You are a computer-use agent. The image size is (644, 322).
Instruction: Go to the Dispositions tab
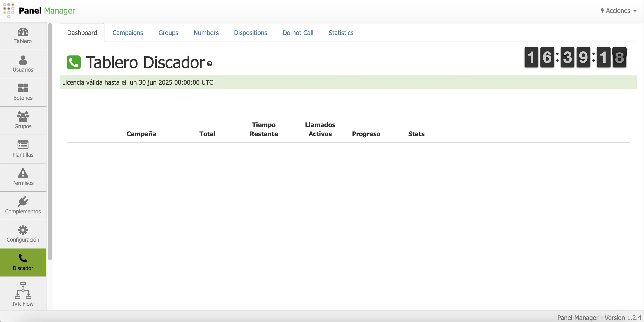[x=251, y=33]
